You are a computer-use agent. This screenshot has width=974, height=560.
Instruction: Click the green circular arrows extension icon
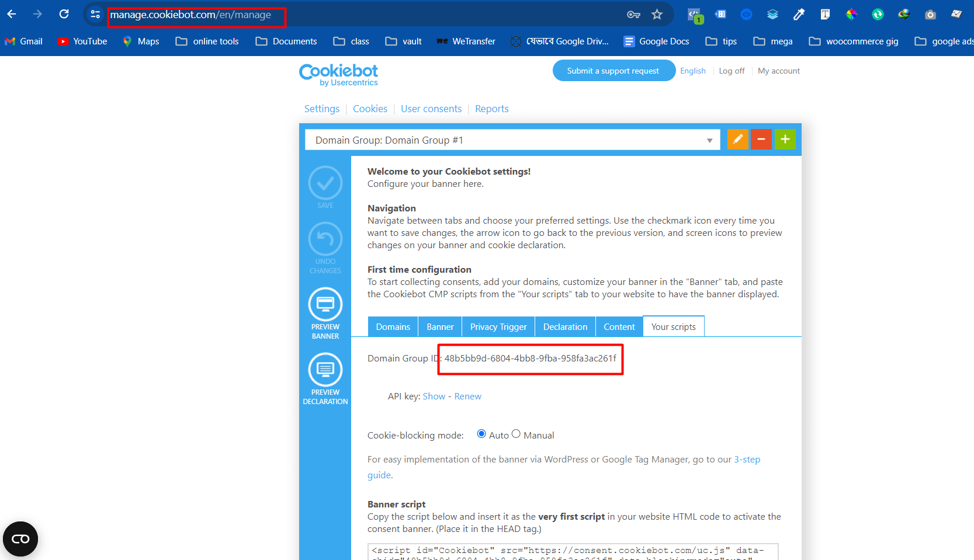point(878,15)
